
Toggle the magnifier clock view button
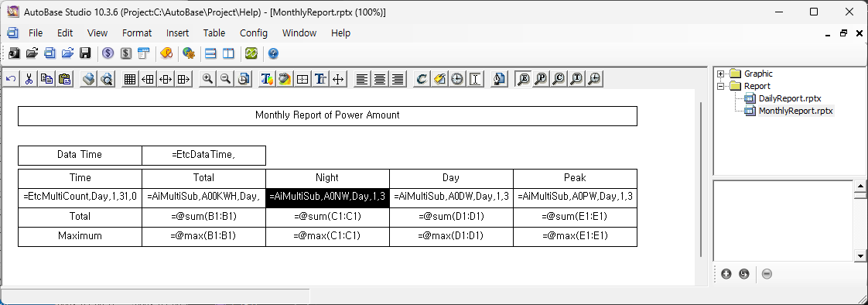(594, 79)
